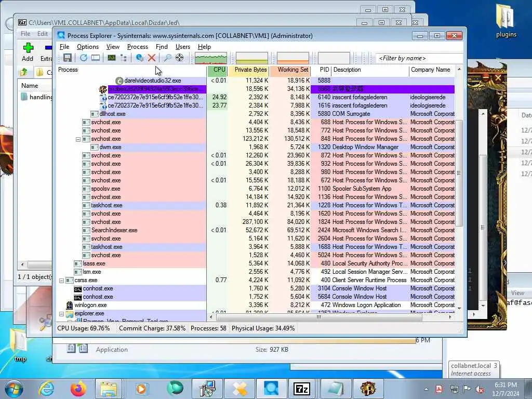Click the Commit Charge status bar entry
This screenshot has height=399, width=532.
152,328
